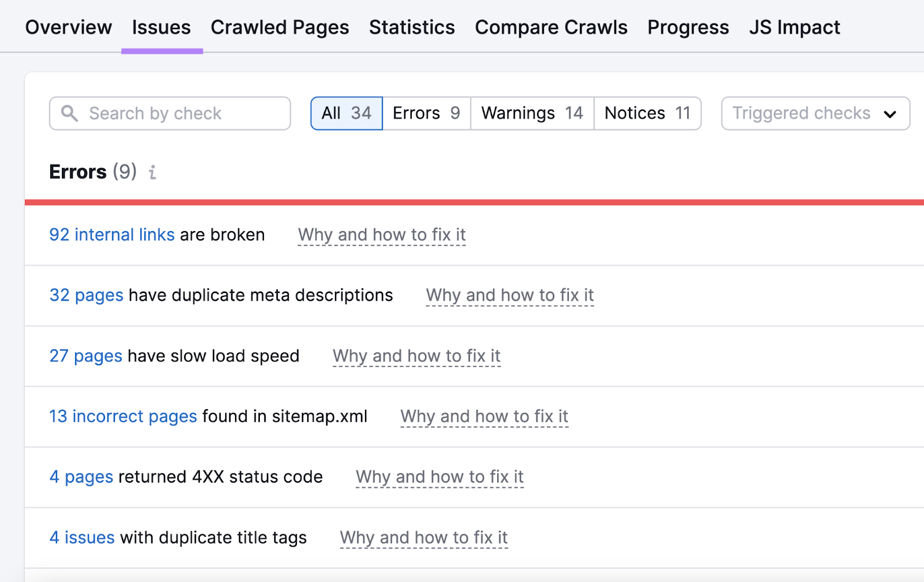Switch to the Statistics tab
Viewport: 924px width, 582px height.
coord(411,27)
